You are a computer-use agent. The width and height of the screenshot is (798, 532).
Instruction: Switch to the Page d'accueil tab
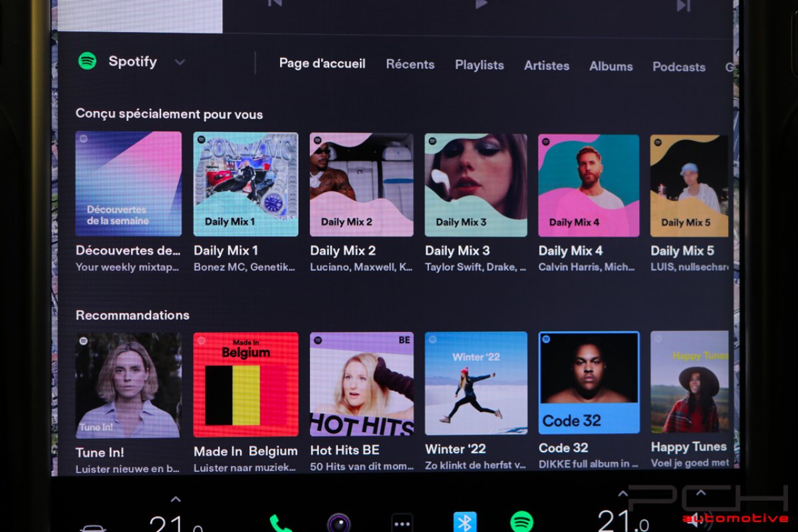[x=323, y=63]
